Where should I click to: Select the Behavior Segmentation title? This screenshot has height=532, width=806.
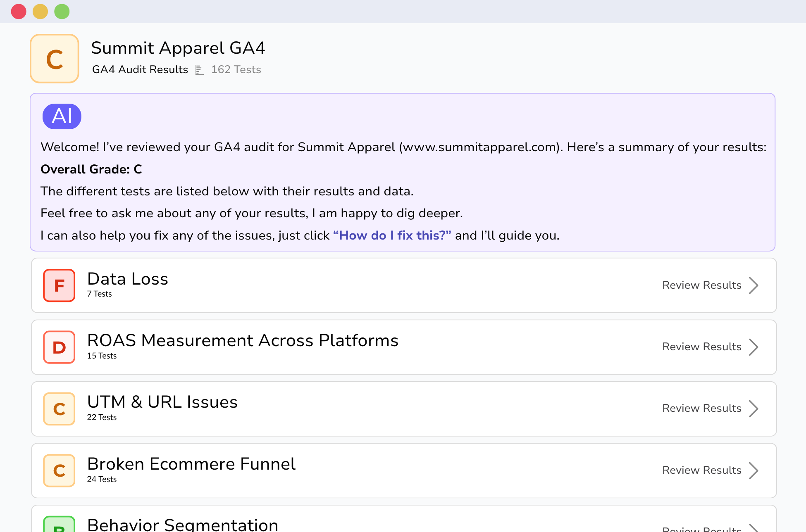tap(183, 525)
